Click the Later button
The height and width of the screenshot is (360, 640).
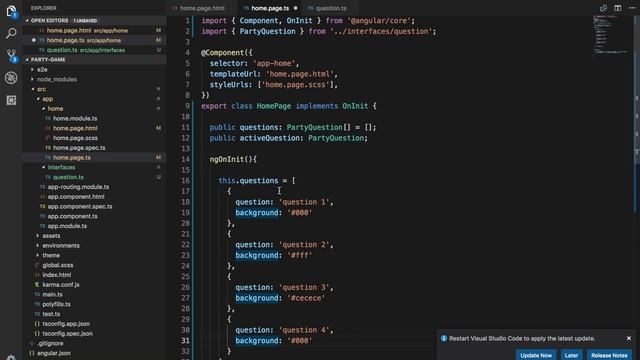tap(571, 355)
